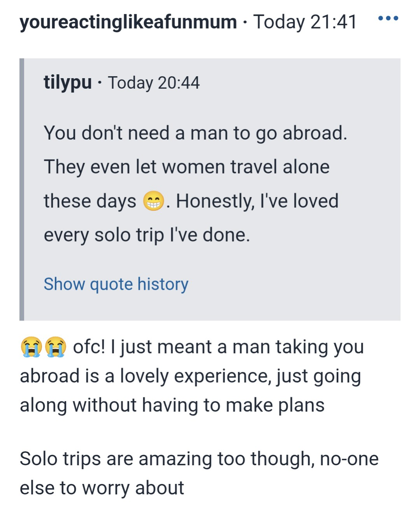The image size is (420, 510).
Task: Click the line "Solo trips are amazing too though, no-one"
Action: [199, 459]
